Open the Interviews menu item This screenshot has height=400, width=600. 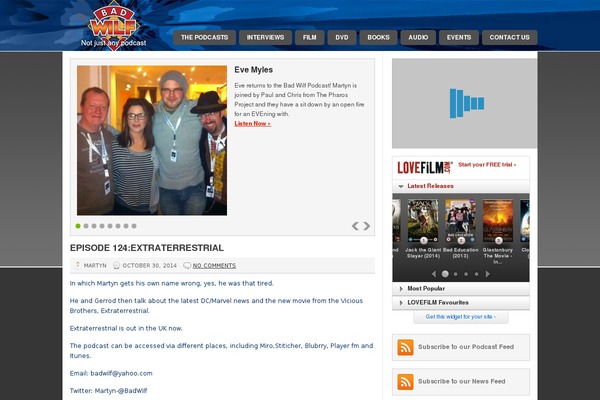[x=265, y=38]
